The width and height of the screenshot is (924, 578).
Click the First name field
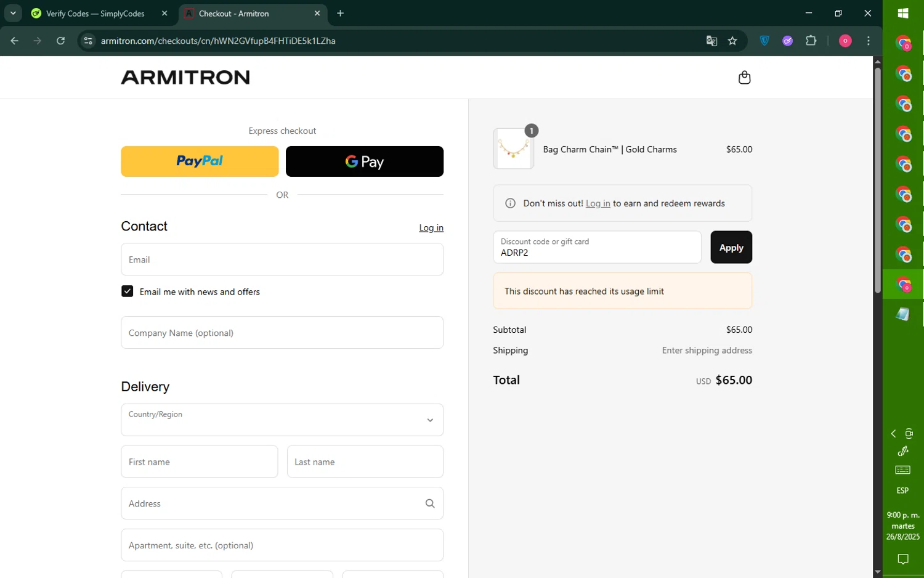(200, 462)
